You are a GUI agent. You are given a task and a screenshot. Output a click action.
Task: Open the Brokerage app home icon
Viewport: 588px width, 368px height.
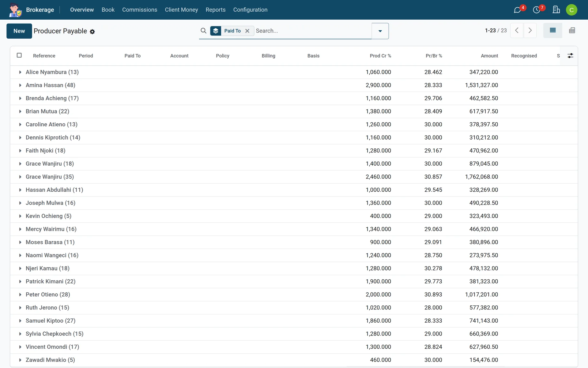pyautogui.click(x=15, y=10)
